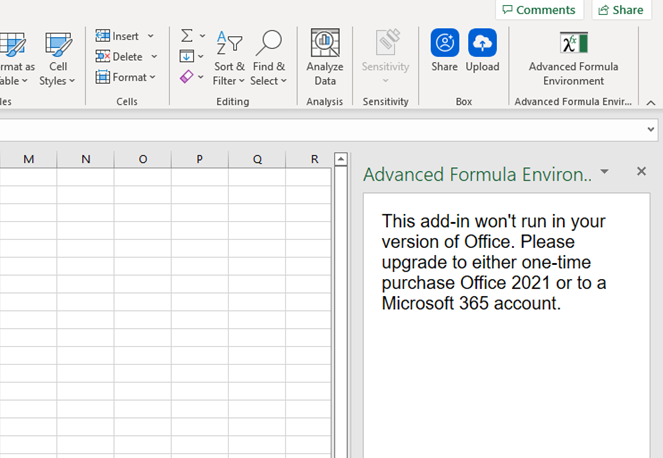Launch Analyze Data
Image resolution: width=663 pixels, height=458 pixels.
(325, 58)
